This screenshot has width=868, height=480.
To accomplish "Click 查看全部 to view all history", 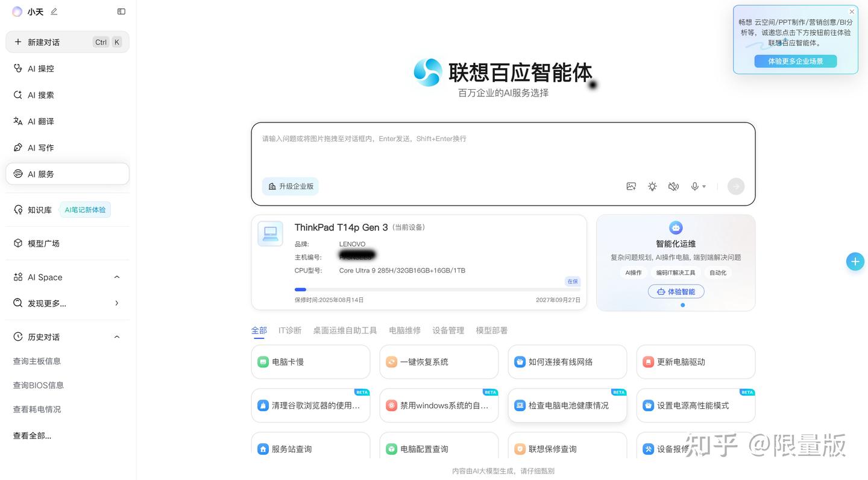I will pos(32,436).
